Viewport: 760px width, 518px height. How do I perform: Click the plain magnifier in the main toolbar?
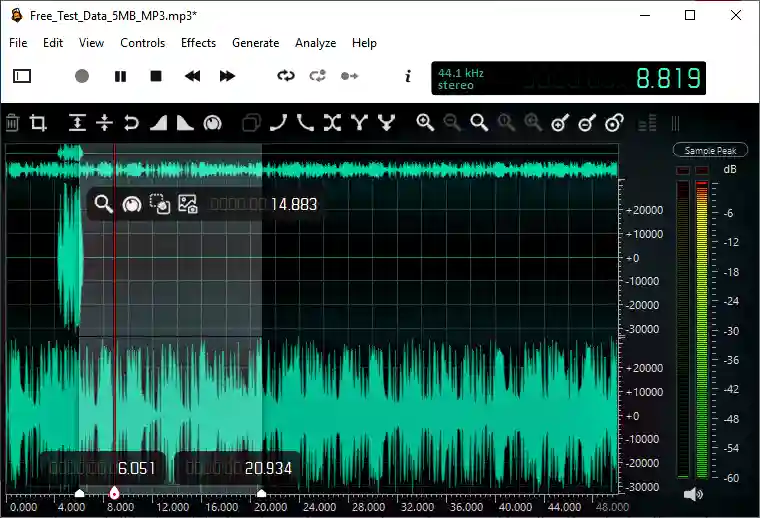click(x=479, y=123)
